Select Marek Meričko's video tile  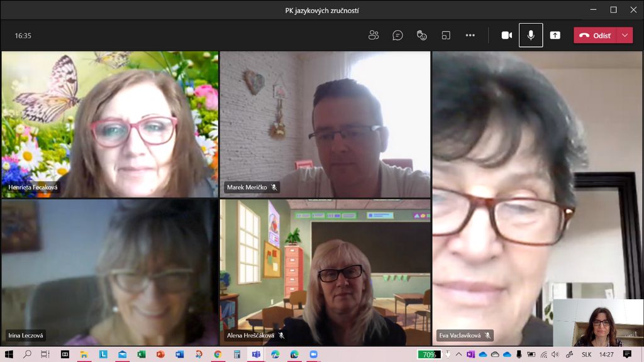pyautogui.click(x=325, y=124)
